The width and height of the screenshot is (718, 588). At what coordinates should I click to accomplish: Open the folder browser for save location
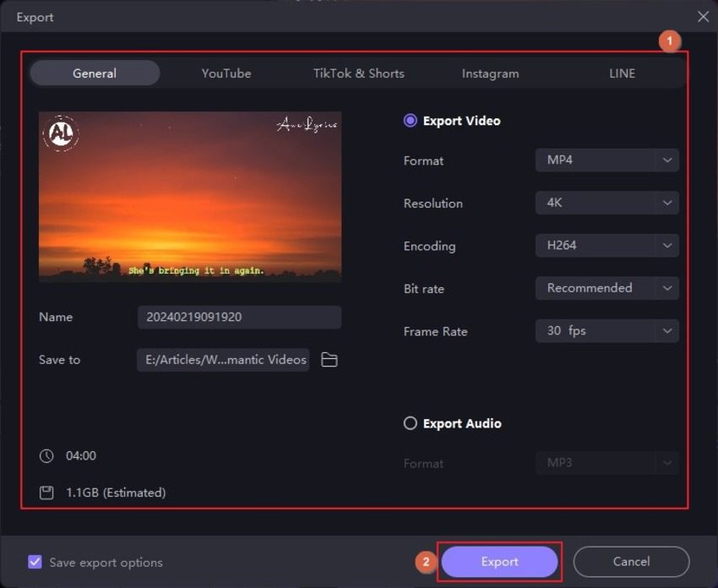(329, 359)
